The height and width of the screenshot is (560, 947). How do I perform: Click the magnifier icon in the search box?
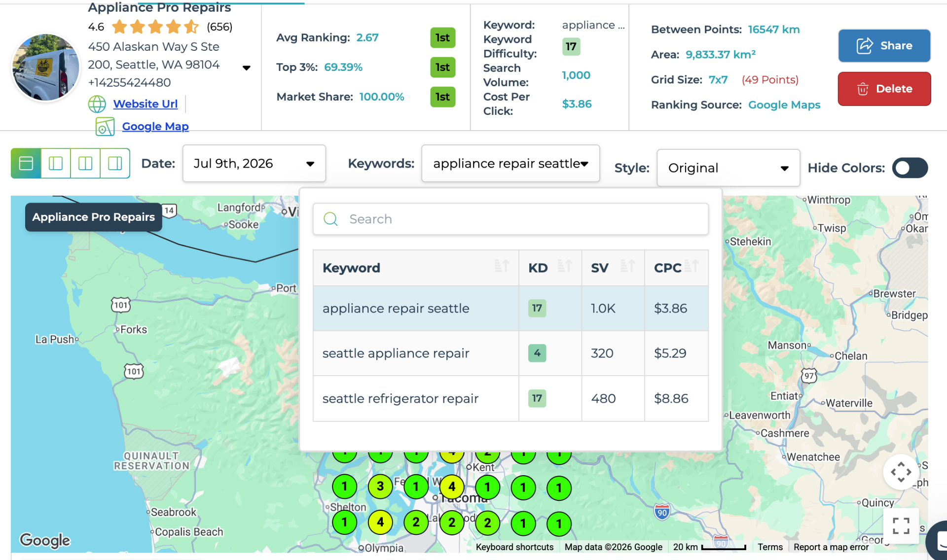tap(330, 219)
